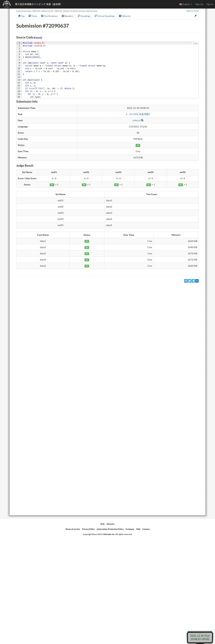
Task: Click the Rule footer link
Action: pyautogui.click(x=102, y=524)
